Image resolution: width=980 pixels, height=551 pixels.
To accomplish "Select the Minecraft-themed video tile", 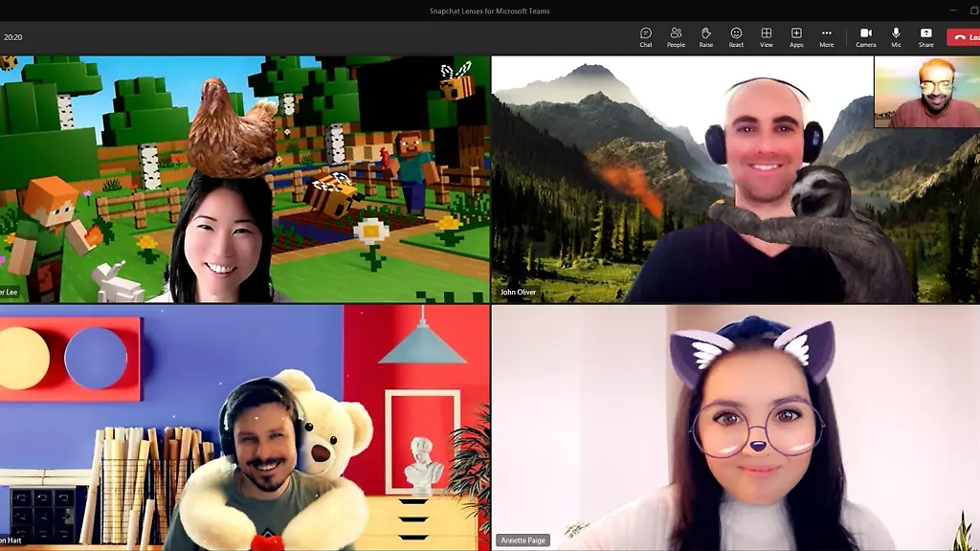I will pyautogui.click(x=244, y=177).
